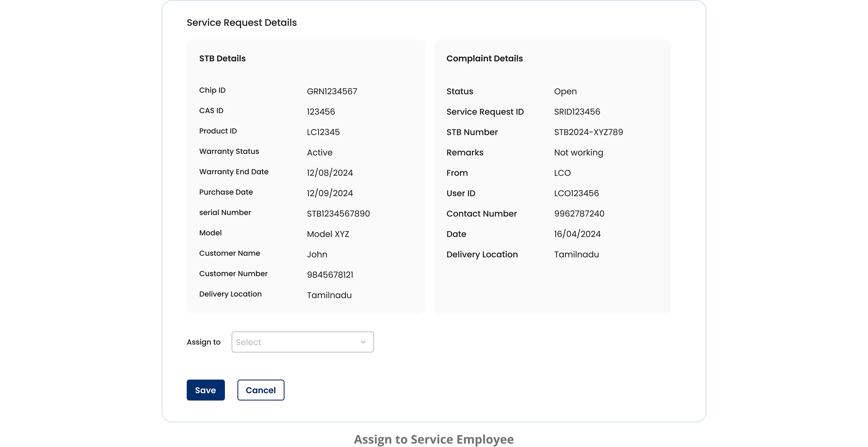The height and width of the screenshot is (447, 868).
Task: Click the Complaint Details heading
Action: 484,58
